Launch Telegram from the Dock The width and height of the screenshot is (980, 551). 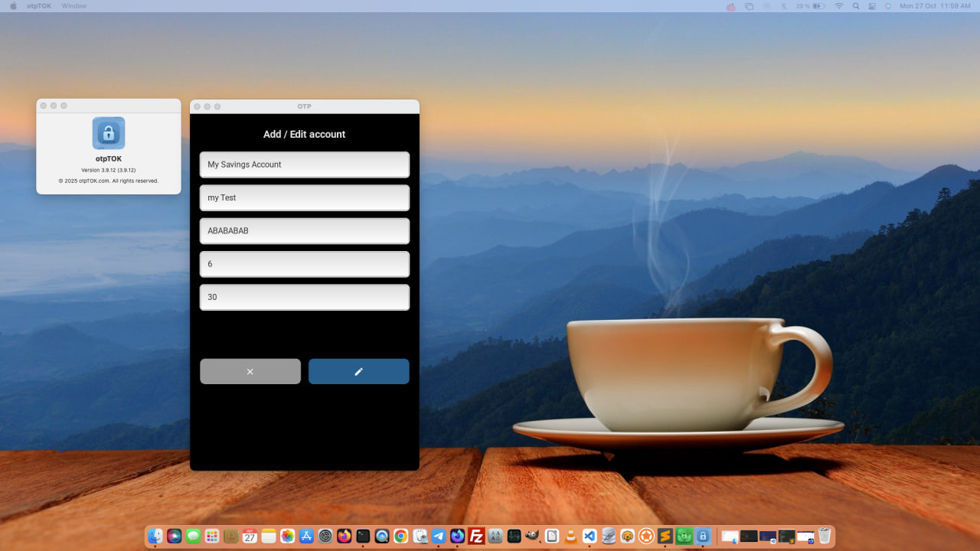[439, 536]
